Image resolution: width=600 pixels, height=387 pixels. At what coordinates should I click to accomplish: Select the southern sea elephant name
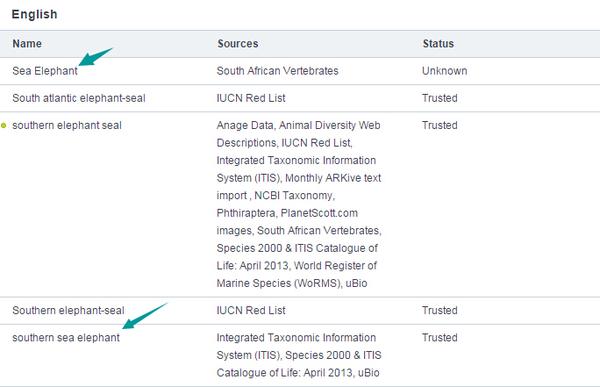66,338
